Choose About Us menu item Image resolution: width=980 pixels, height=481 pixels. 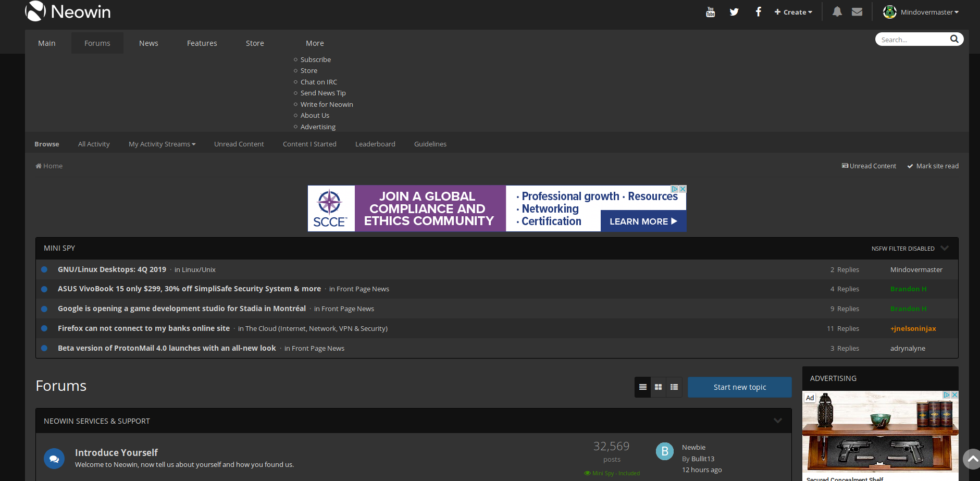point(315,115)
